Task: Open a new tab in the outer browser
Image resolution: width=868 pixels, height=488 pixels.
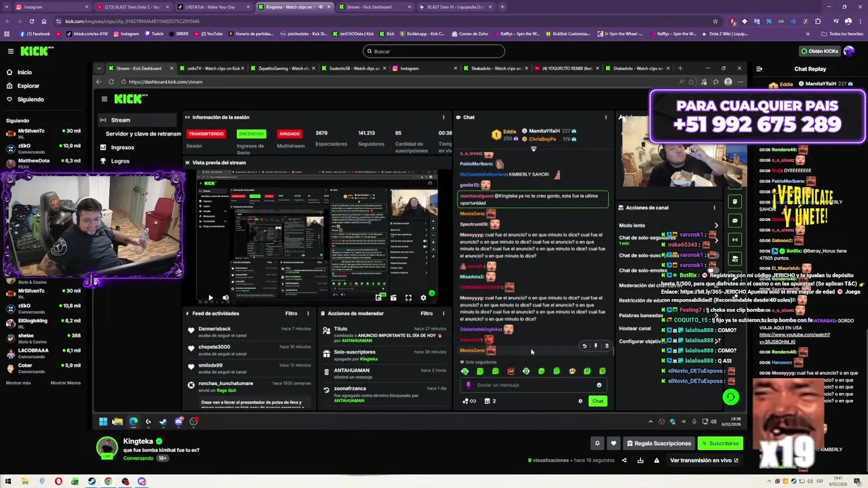Action: click(x=502, y=7)
